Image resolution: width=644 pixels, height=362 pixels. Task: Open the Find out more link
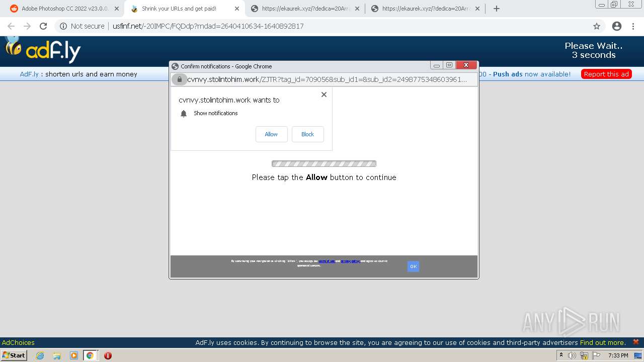tap(603, 342)
